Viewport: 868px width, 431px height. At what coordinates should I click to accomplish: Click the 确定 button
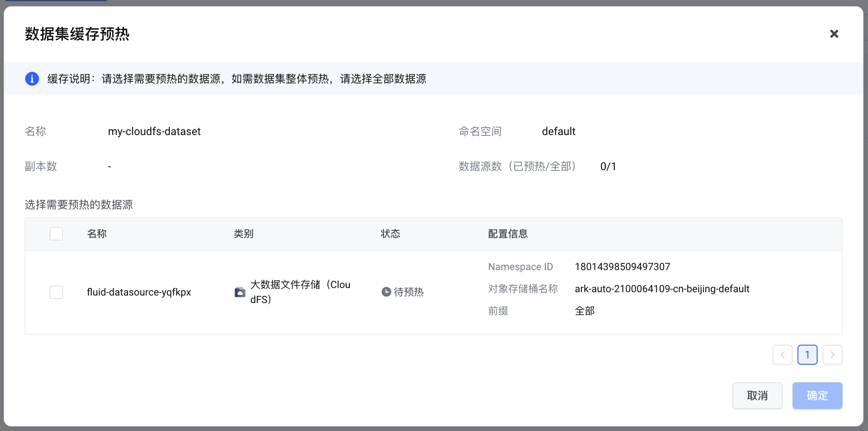click(818, 396)
